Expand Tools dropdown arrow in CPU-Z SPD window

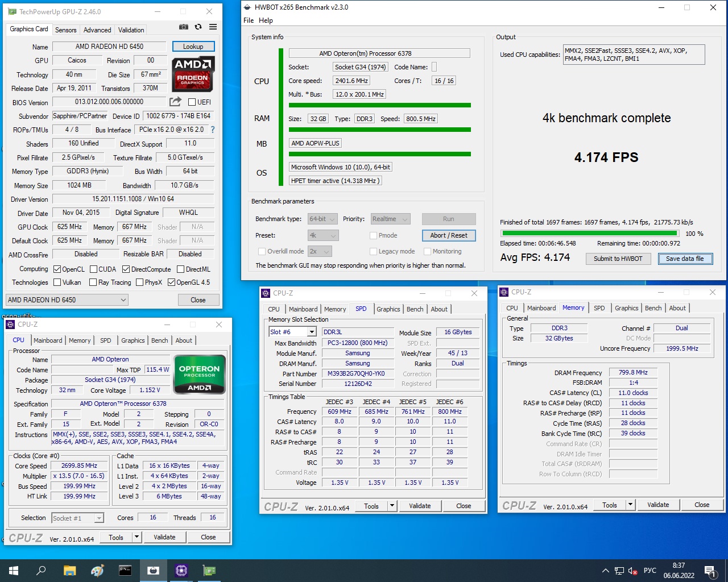click(x=392, y=506)
